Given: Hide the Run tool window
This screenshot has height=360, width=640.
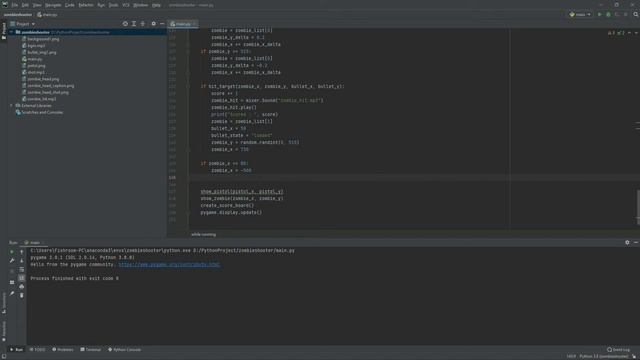Looking at the screenshot, I should tap(636, 242).
